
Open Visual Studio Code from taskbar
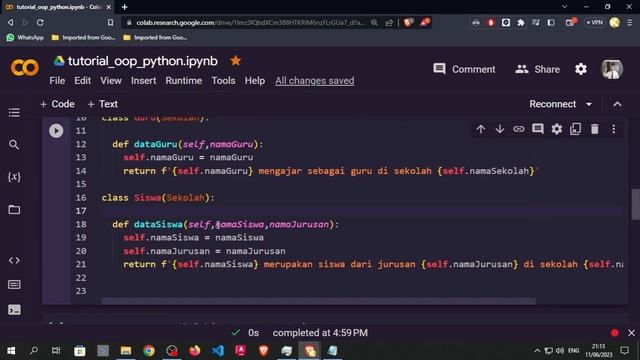(x=218, y=351)
